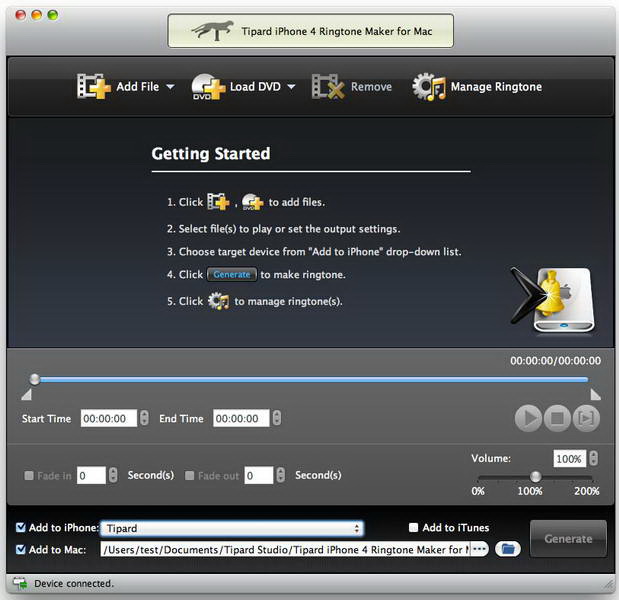This screenshot has height=600, width=619.
Task: Click the Fade out seconds field
Action: (259, 475)
